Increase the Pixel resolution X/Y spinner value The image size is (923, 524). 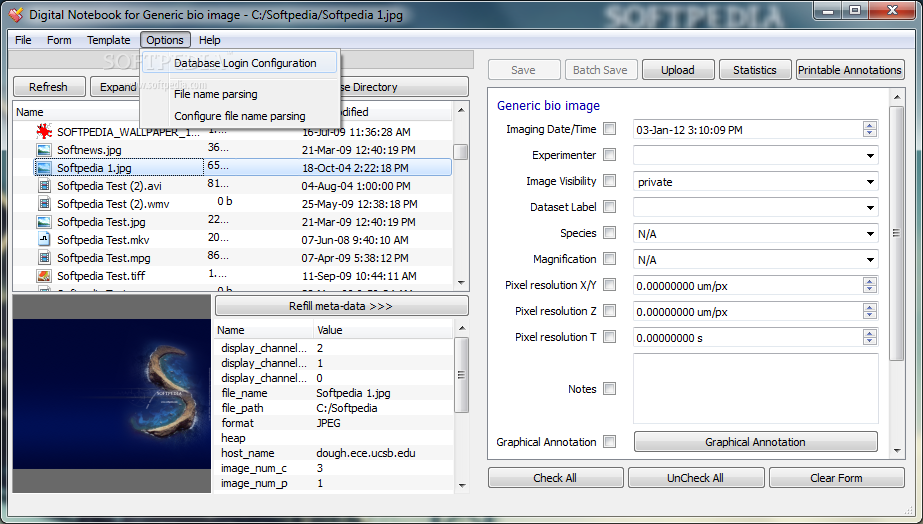tap(869, 281)
